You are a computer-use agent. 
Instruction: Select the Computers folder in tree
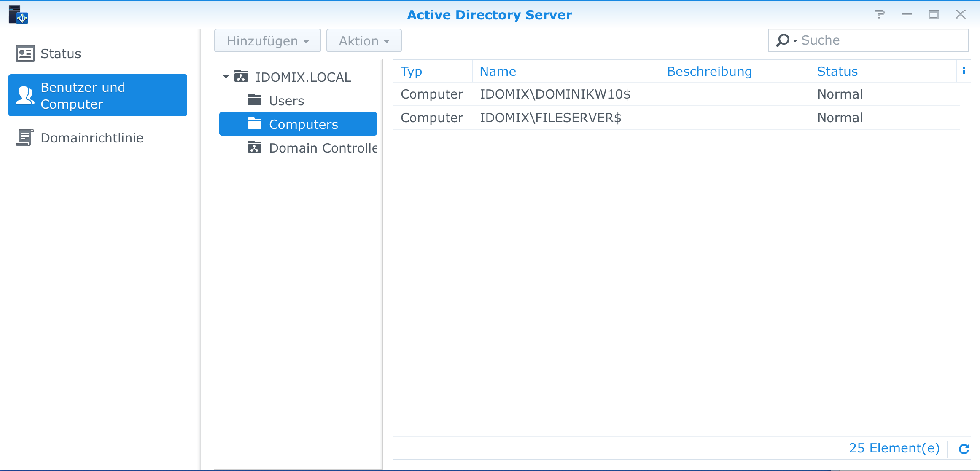pyautogui.click(x=298, y=124)
